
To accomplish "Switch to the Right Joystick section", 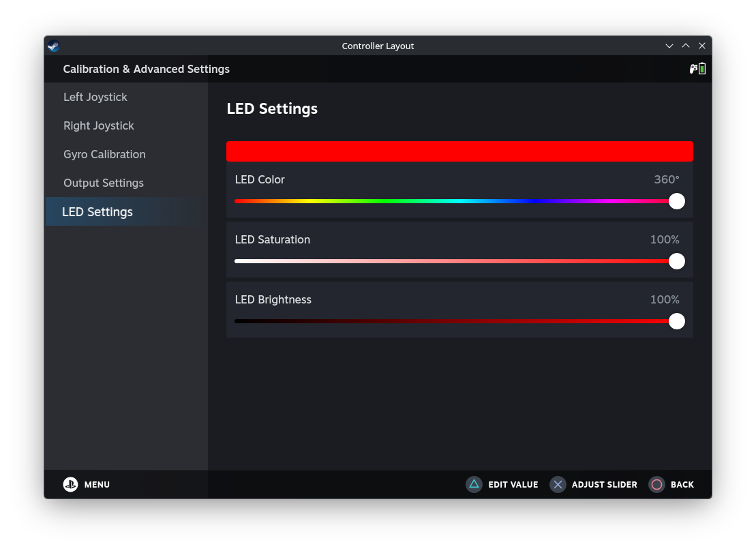I will pos(126,126).
